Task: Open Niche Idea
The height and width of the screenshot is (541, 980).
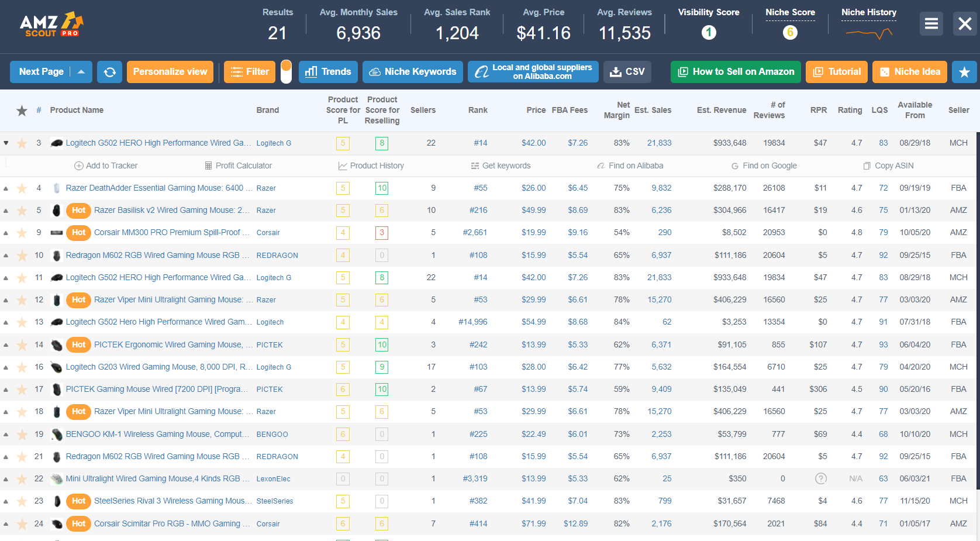Action: coord(910,72)
